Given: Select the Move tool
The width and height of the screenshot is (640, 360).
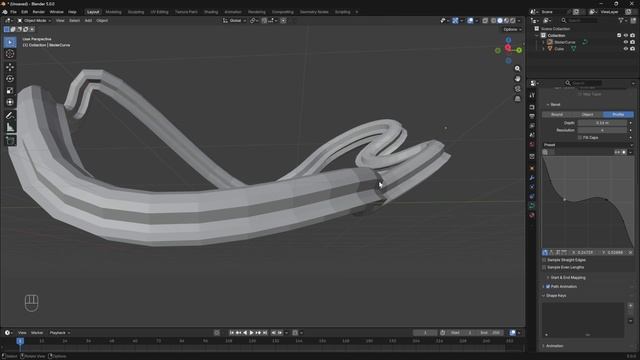Looking at the screenshot, I should [10, 67].
